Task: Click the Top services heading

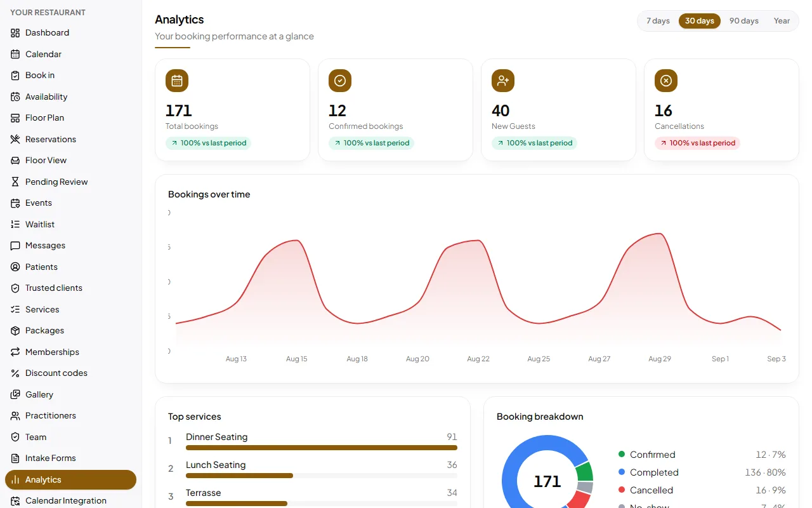Action: click(194, 417)
